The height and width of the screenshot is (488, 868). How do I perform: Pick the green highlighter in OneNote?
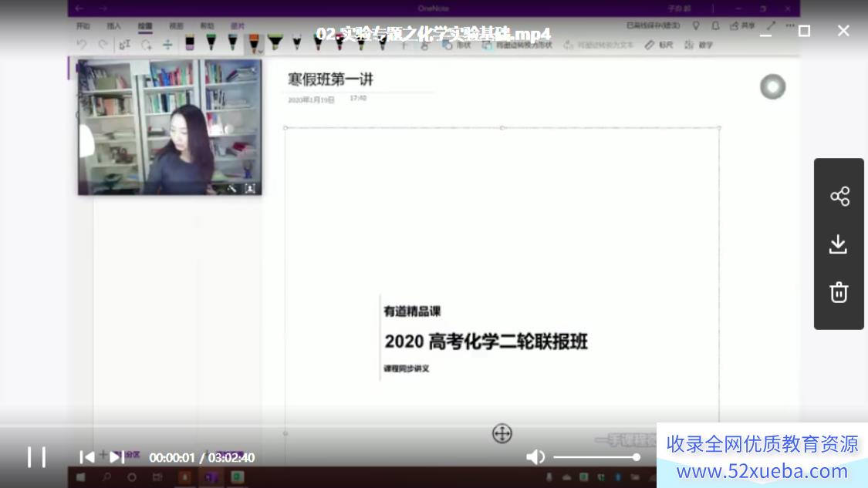pyautogui.click(x=275, y=42)
